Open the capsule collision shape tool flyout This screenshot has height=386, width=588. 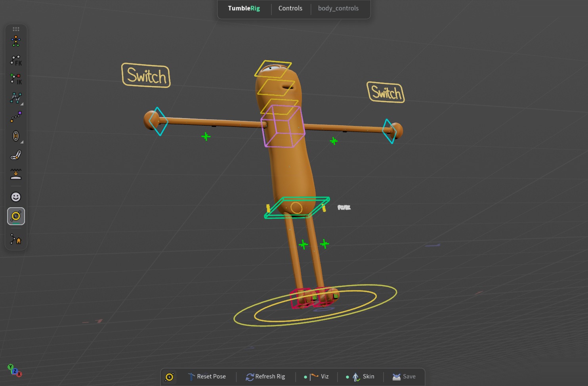pyautogui.click(x=16, y=136)
